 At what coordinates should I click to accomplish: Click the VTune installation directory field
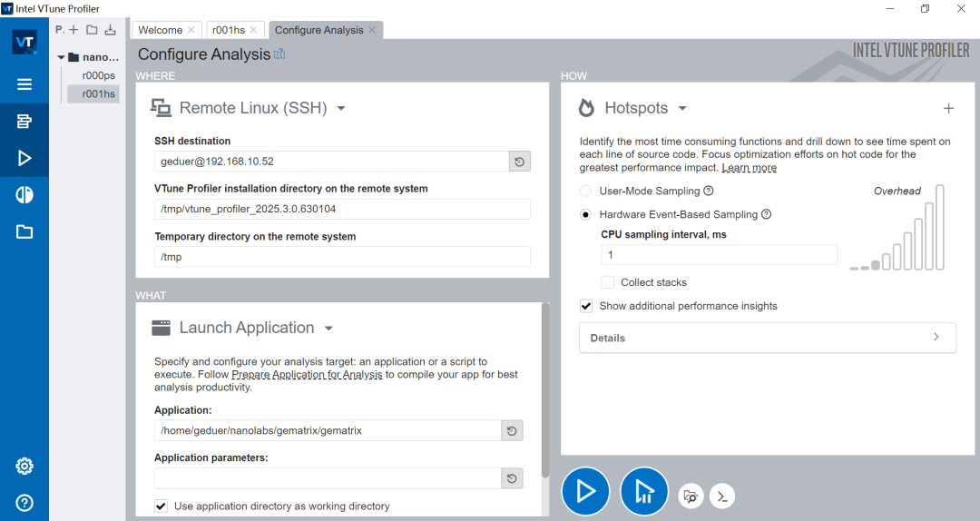click(x=342, y=209)
